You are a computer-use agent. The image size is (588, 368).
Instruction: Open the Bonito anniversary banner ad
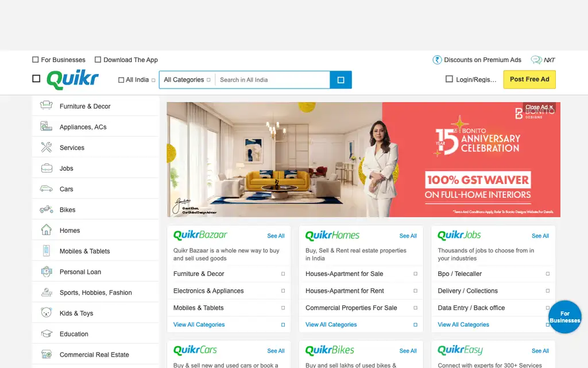363,160
